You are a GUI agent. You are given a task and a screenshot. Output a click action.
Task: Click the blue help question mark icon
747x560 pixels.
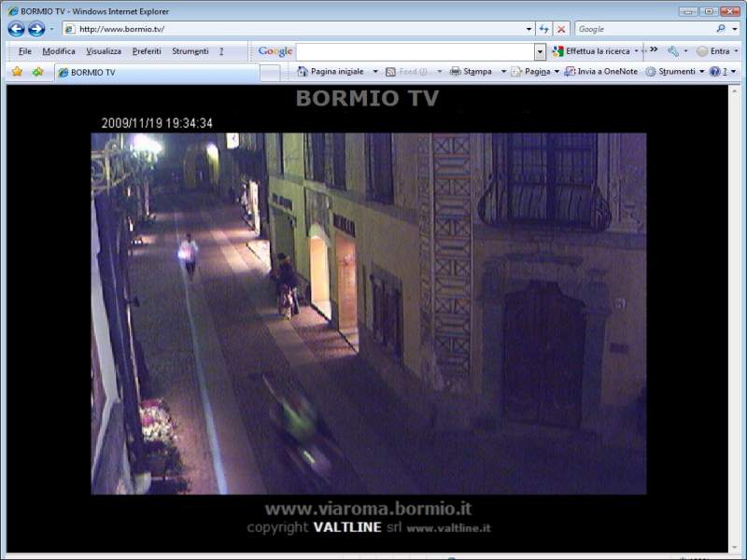point(714,72)
